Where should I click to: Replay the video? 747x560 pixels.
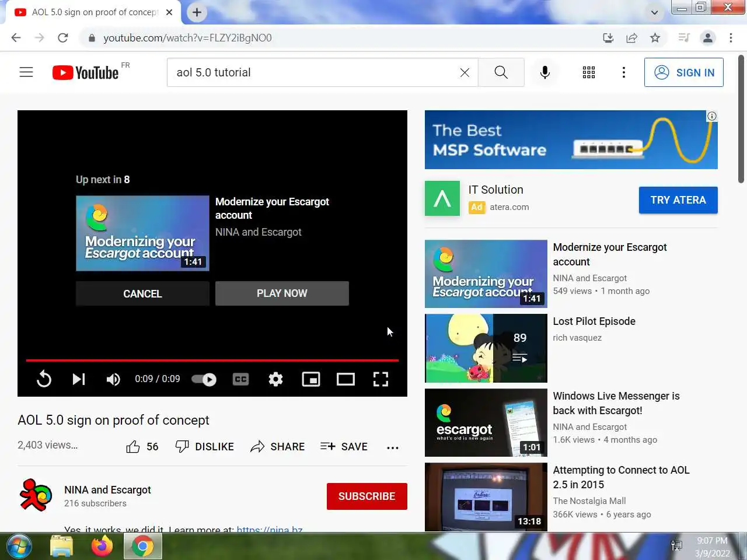(44, 379)
